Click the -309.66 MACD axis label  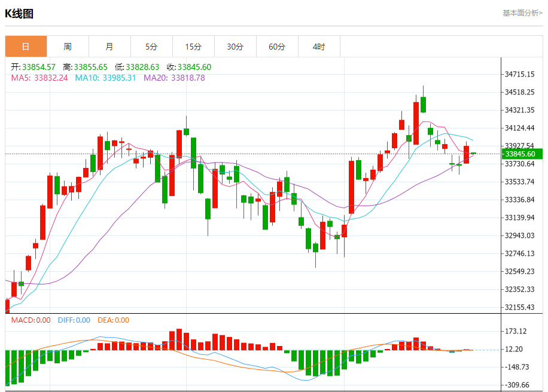[x=516, y=385]
